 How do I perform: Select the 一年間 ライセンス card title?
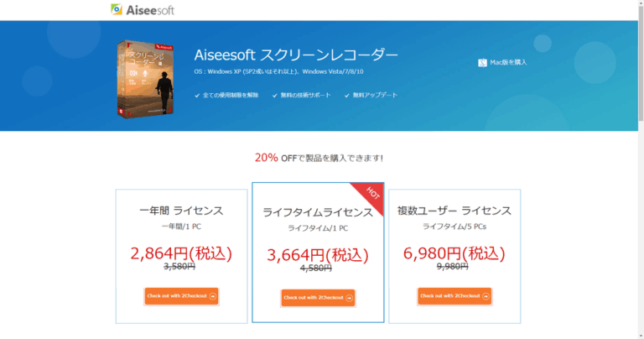(181, 211)
